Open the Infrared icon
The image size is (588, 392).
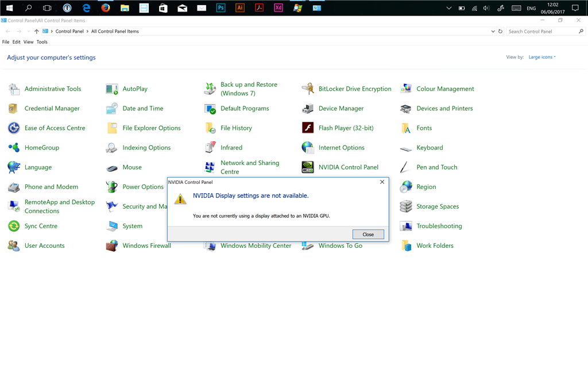pyautogui.click(x=210, y=148)
